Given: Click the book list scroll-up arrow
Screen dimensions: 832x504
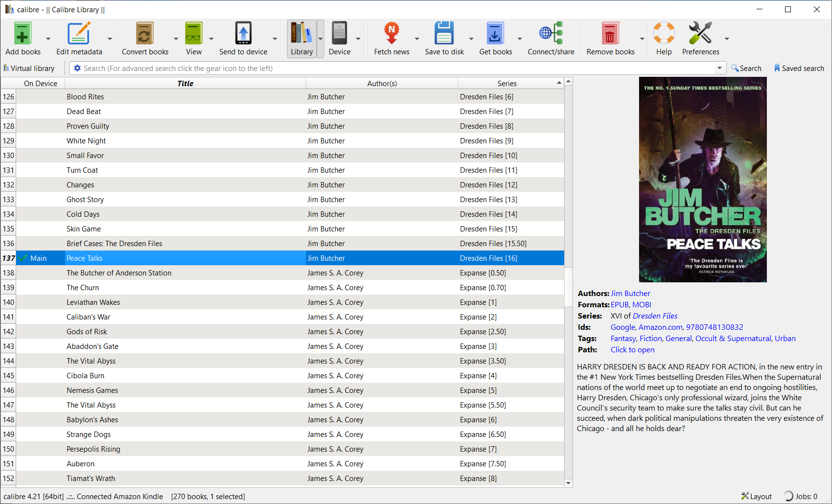Looking at the screenshot, I should [568, 81].
